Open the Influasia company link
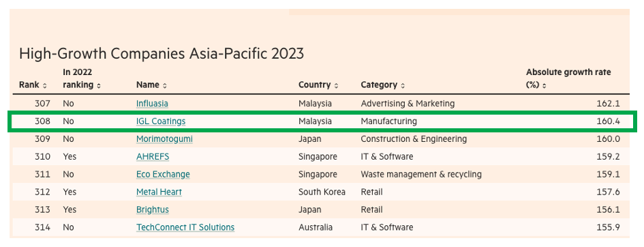644x247 pixels. [x=152, y=104]
